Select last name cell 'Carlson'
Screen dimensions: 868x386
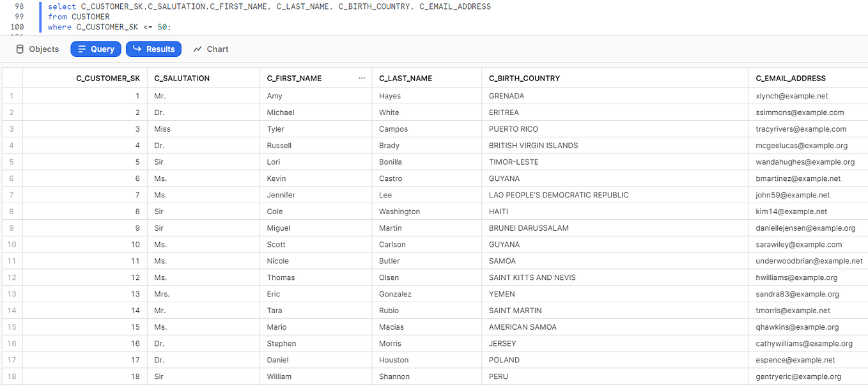392,245
